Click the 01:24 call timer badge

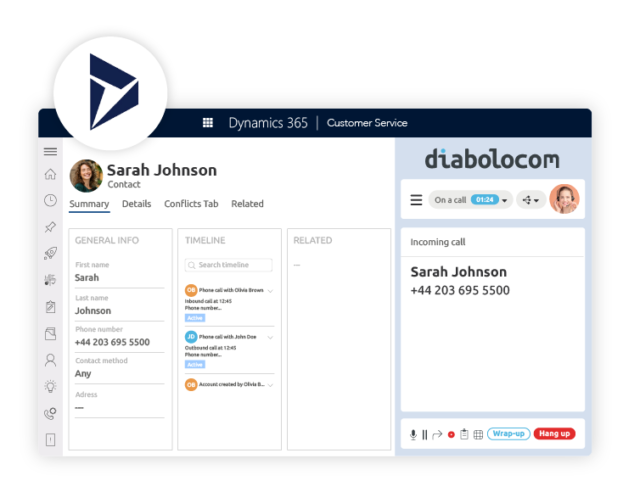click(484, 200)
